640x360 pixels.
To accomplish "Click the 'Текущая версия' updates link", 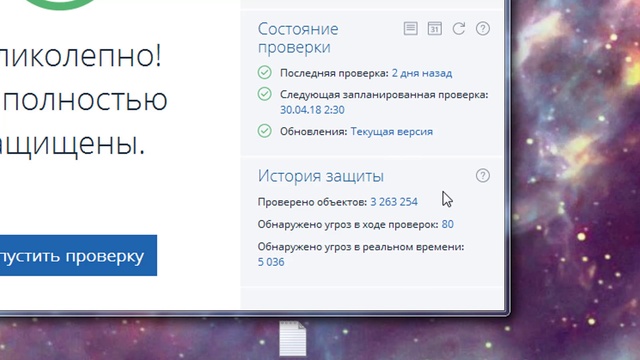I will (x=391, y=131).
